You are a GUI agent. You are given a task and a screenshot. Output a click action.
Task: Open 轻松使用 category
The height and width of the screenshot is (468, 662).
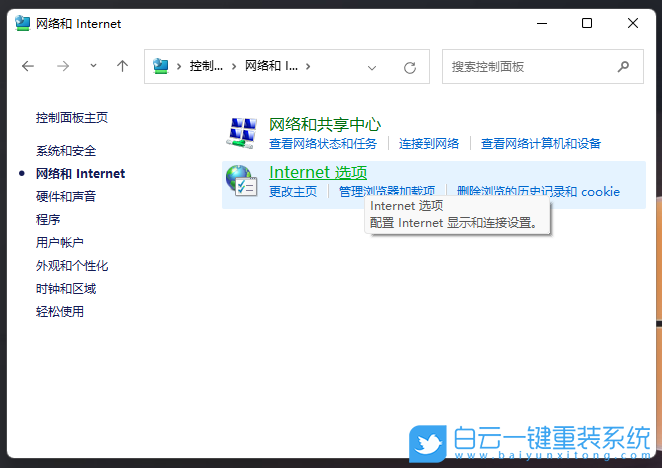pos(60,312)
